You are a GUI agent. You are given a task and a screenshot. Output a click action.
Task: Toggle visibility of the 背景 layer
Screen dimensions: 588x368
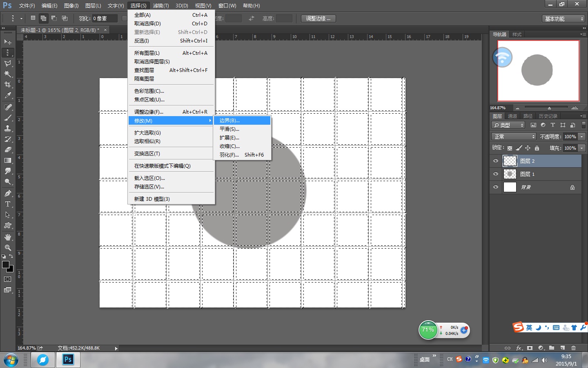click(x=496, y=187)
